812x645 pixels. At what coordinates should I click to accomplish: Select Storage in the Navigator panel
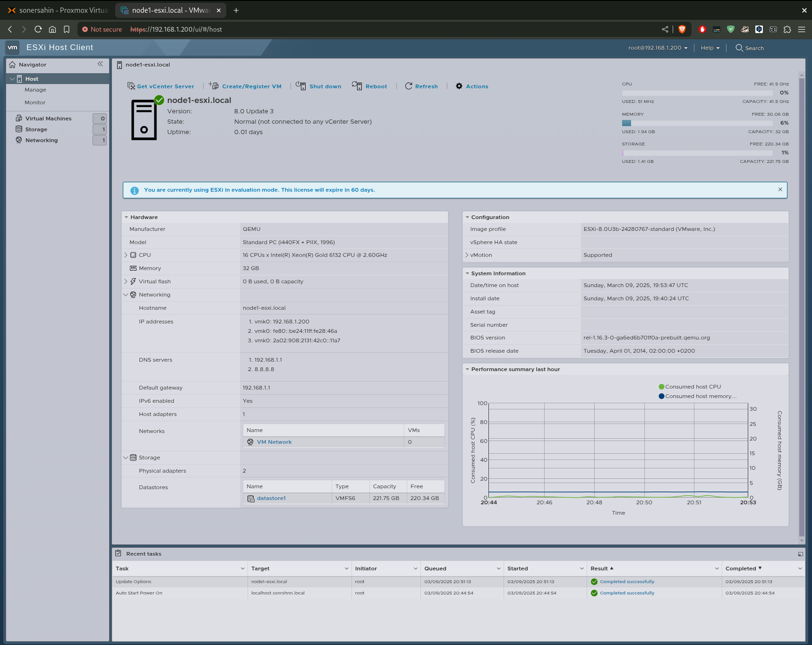click(36, 129)
